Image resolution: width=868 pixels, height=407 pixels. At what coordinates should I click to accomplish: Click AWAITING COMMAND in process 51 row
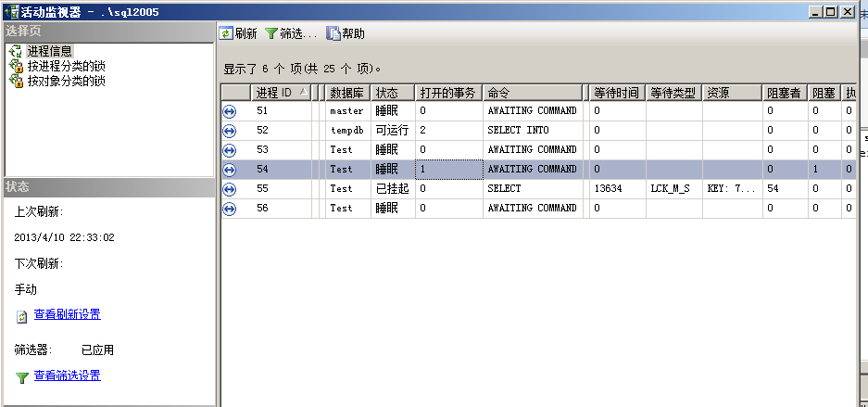tap(533, 110)
